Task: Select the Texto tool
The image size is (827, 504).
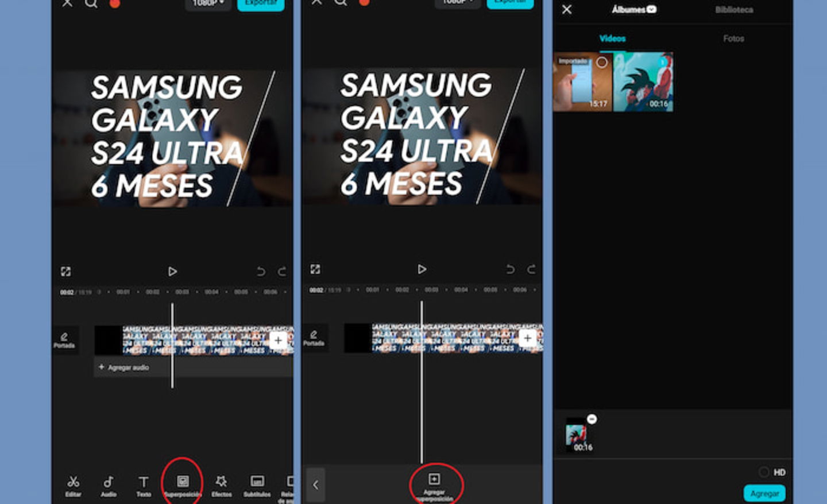Action: 144,486
